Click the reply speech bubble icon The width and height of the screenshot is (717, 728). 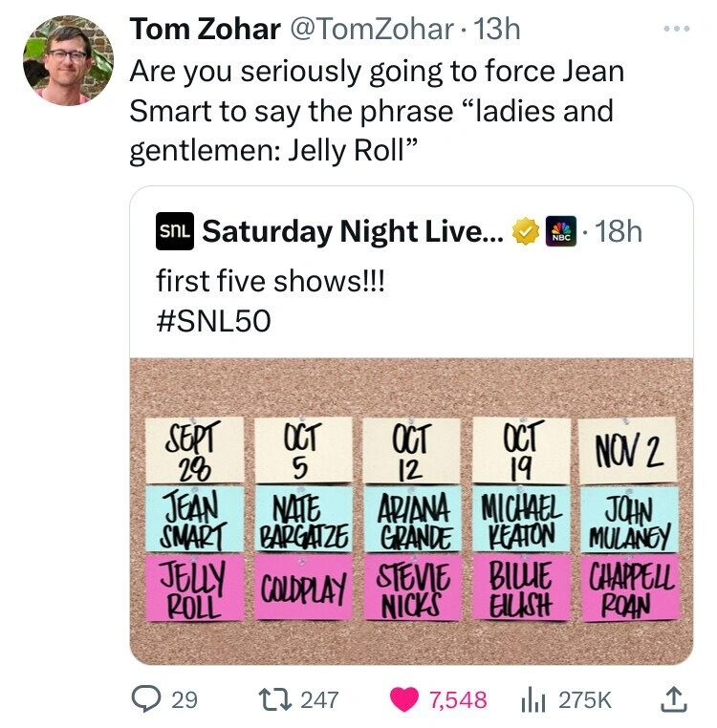point(146,699)
